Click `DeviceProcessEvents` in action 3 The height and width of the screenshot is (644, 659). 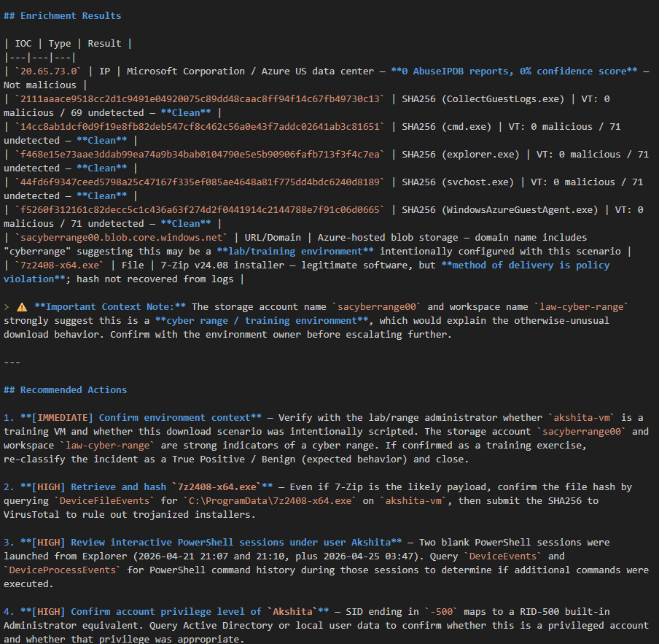[x=62, y=570]
